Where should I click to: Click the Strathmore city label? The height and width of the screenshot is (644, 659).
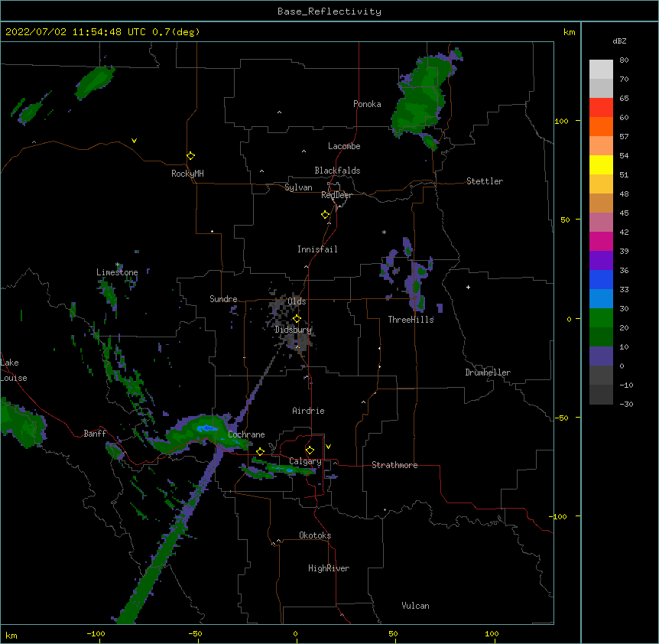pyautogui.click(x=394, y=465)
